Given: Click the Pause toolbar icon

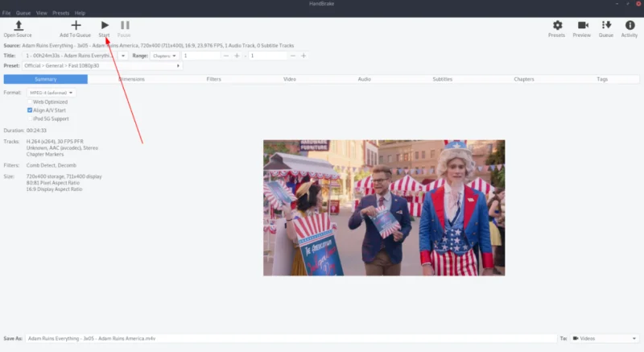Looking at the screenshot, I should [x=125, y=26].
